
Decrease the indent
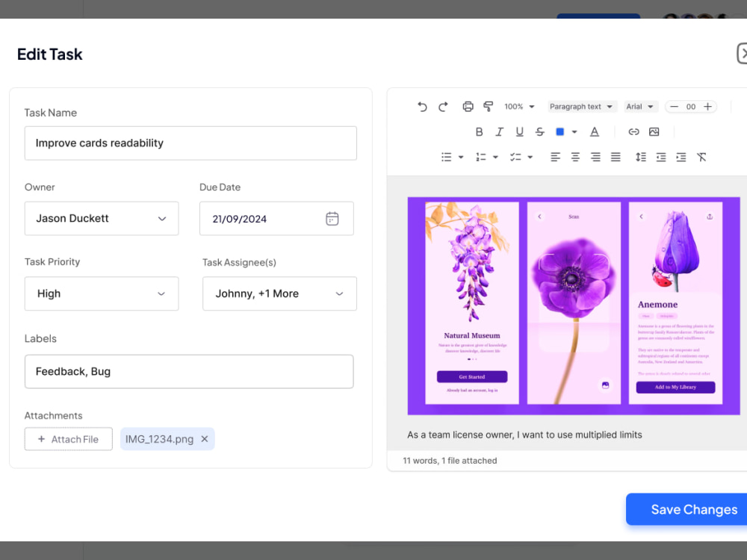[661, 157]
